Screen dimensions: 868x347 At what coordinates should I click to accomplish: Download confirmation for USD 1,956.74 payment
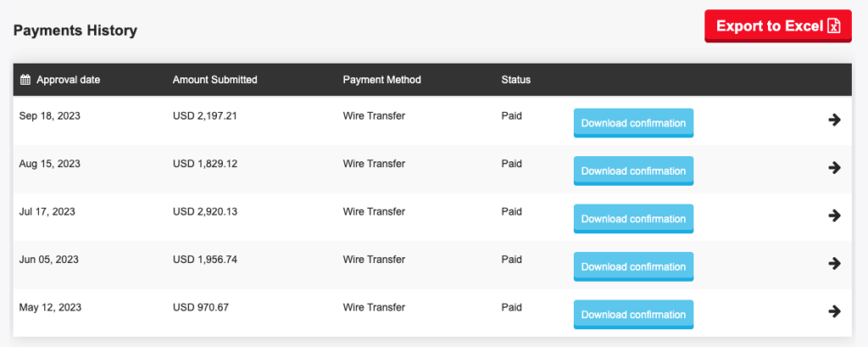coord(633,266)
